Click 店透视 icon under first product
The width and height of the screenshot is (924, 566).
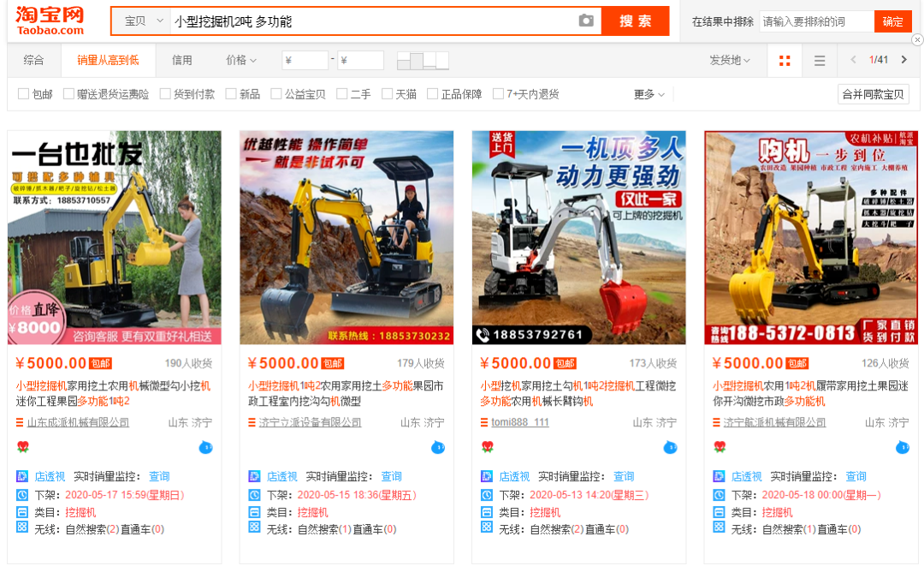[22, 476]
